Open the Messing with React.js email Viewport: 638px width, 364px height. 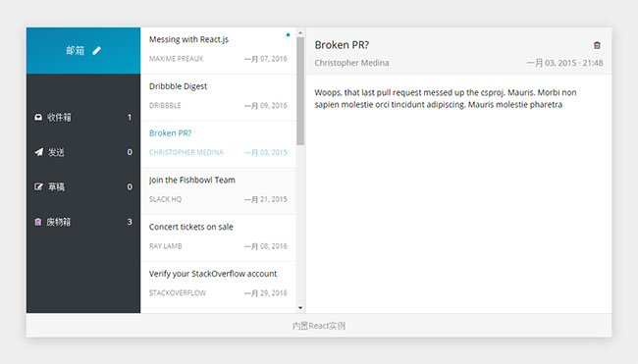(x=218, y=50)
